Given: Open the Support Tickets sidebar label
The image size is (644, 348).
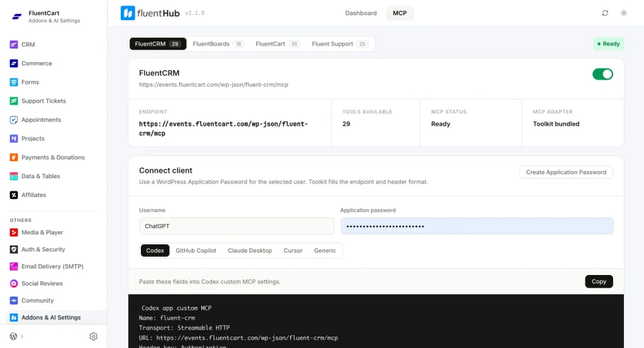Looking at the screenshot, I should pos(43,101).
